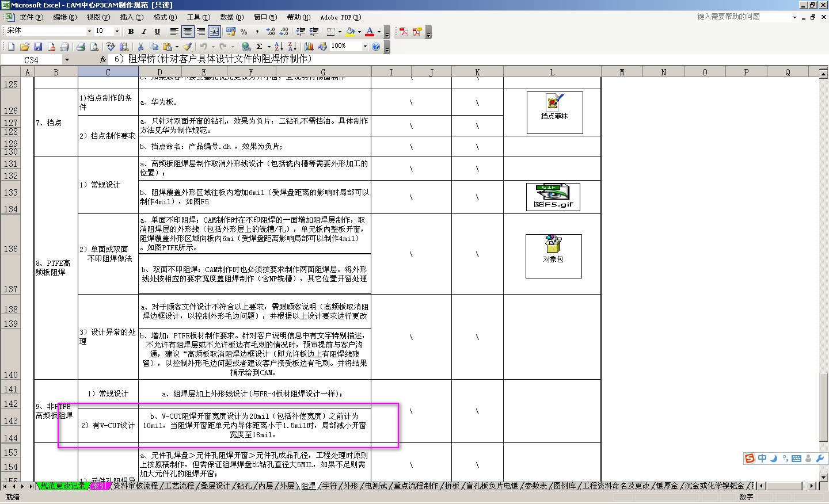Open font name dropdown
The image size is (829, 504).
point(89,31)
